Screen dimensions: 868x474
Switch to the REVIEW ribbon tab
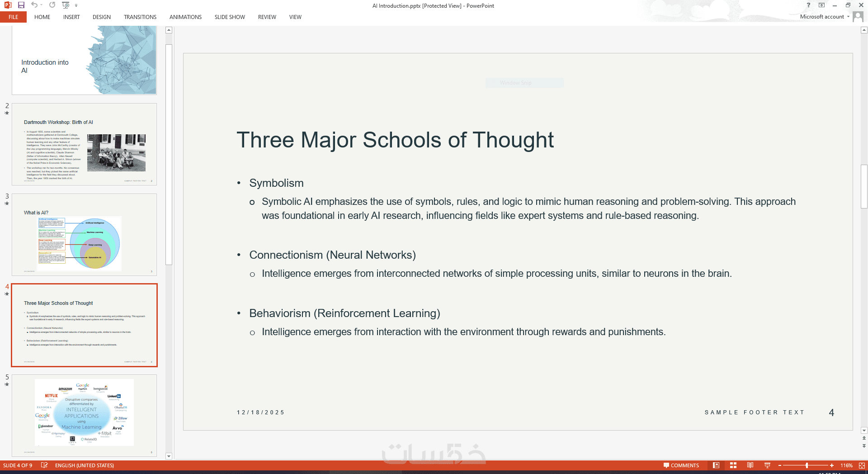267,17
